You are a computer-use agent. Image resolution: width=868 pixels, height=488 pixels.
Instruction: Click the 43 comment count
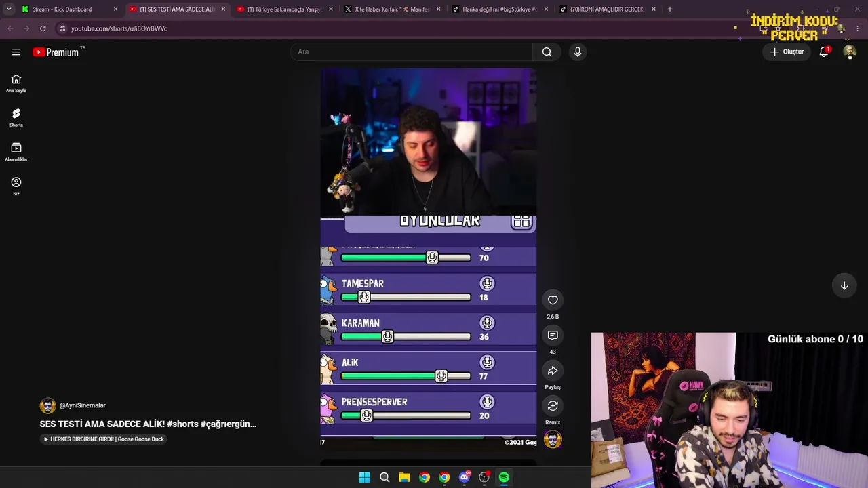tap(553, 352)
